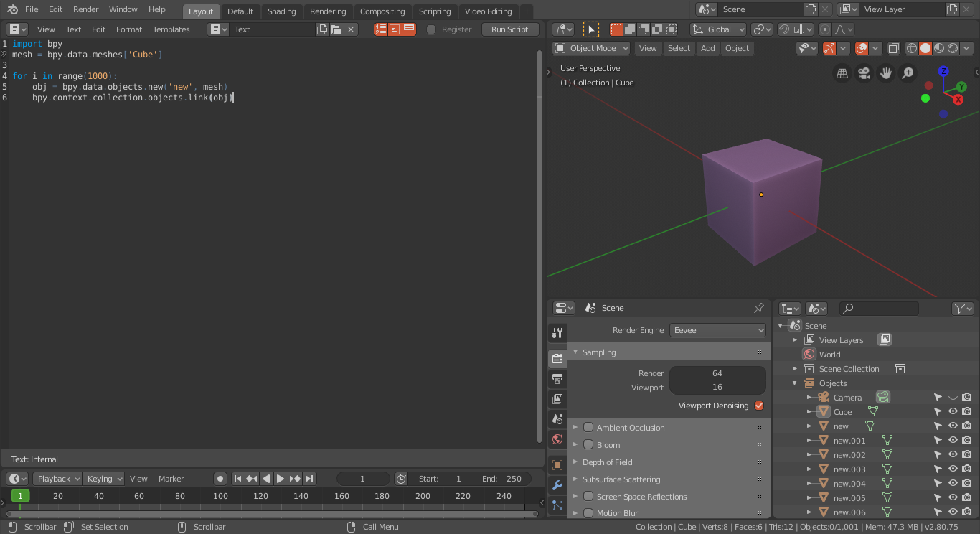Disable the Viewport Denoising checkbox
The image size is (980, 534).
coord(759,406)
